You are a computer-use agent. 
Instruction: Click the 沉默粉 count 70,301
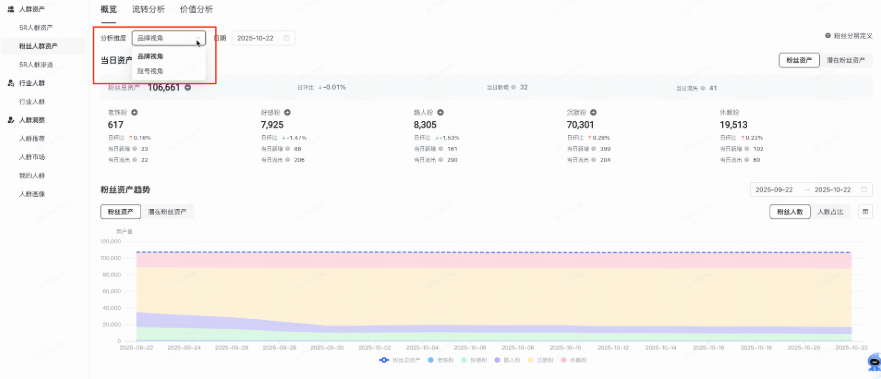coord(580,125)
